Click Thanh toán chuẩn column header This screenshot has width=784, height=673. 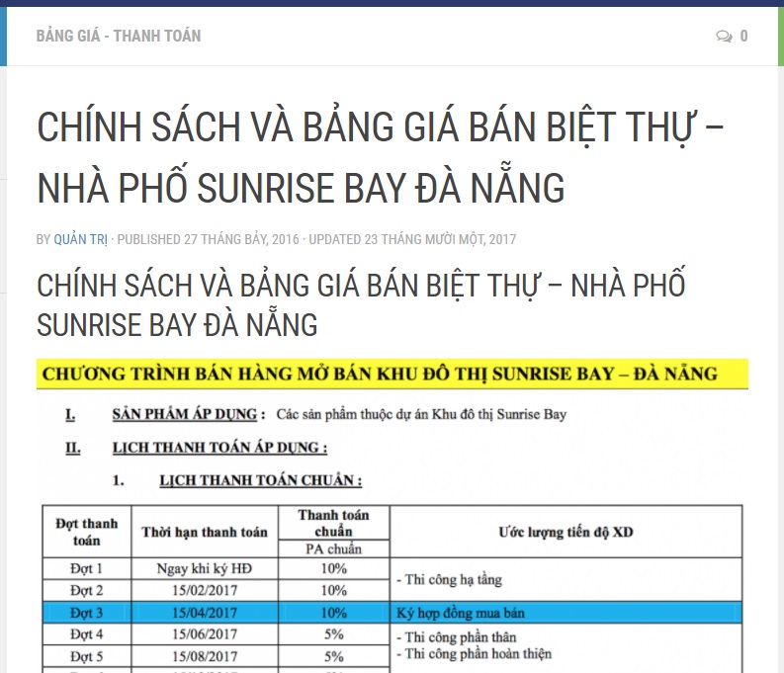333,523
